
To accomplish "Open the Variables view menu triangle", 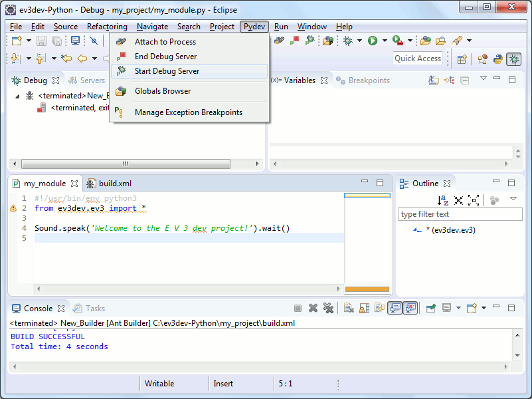I will pos(484,78).
